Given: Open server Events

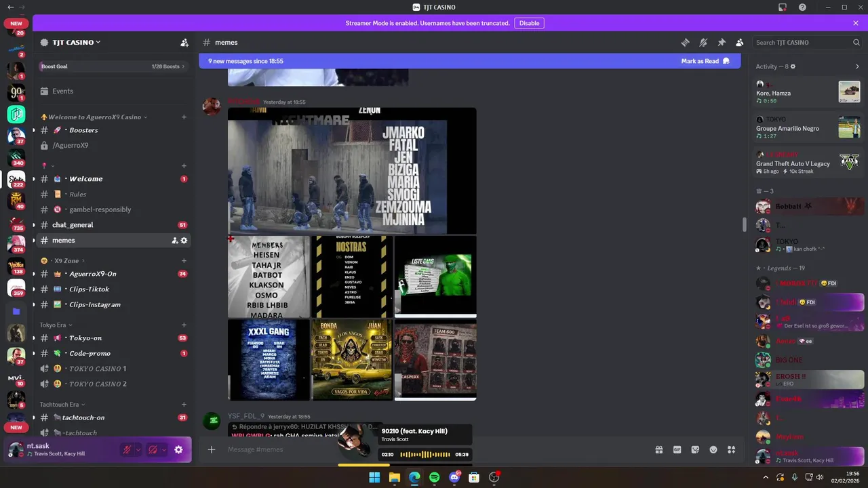Looking at the screenshot, I should pyautogui.click(x=113, y=91).
